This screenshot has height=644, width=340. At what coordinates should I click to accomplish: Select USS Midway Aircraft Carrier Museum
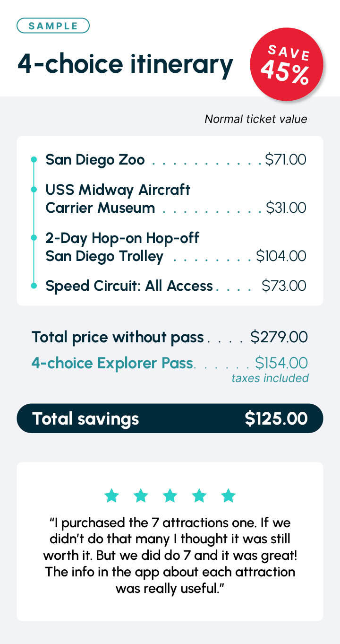176,199
